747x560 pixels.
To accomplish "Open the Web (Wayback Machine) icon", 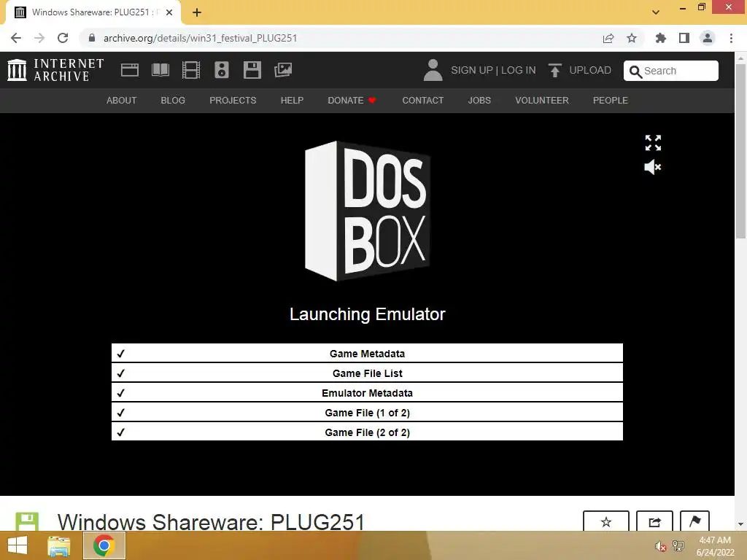I will click(x=130, y=70).
